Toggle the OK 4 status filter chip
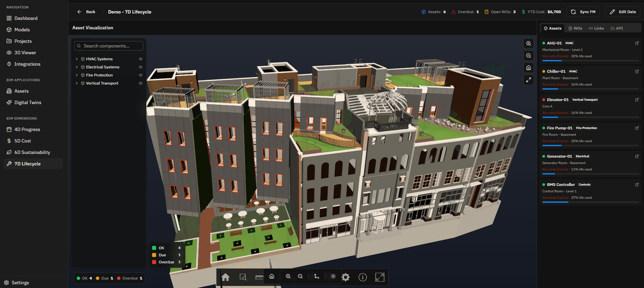The width and height of the screenshot is (644, 288). [84, 278]
